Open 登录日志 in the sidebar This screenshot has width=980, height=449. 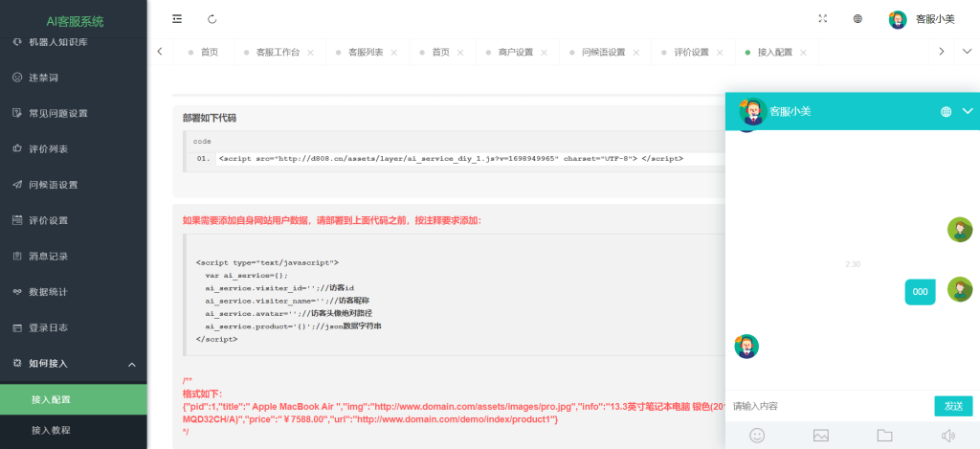[x=73, y=327]
